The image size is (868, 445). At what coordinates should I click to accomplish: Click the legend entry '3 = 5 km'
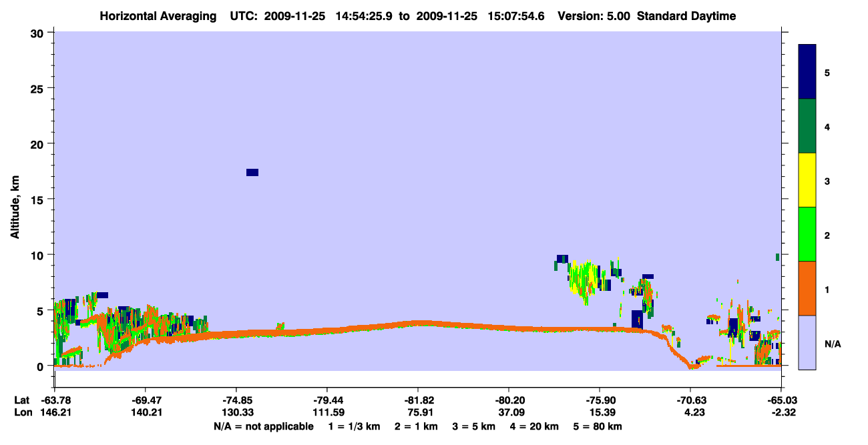coord(475,426)
